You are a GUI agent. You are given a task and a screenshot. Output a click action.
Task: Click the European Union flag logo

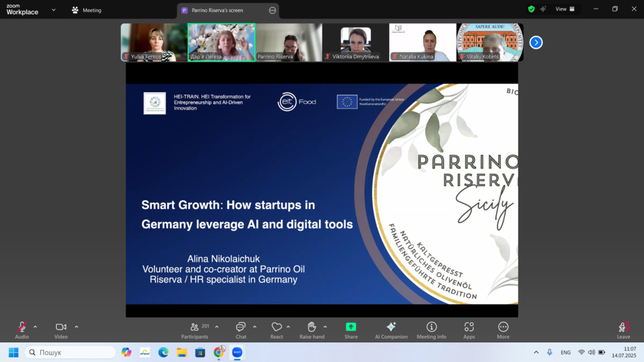pos(347,102)
